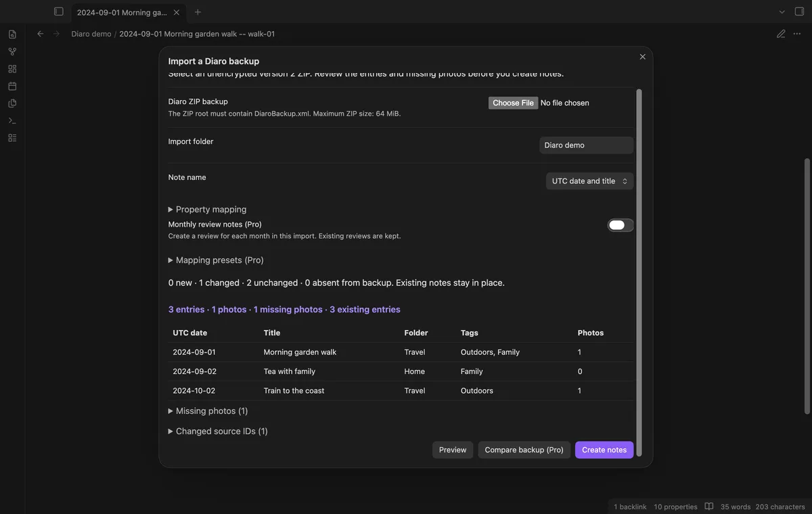The width and height of the screenshot is (812, 514).
Task: Expand the Missing photos (1) section
Action: (208, 411)
